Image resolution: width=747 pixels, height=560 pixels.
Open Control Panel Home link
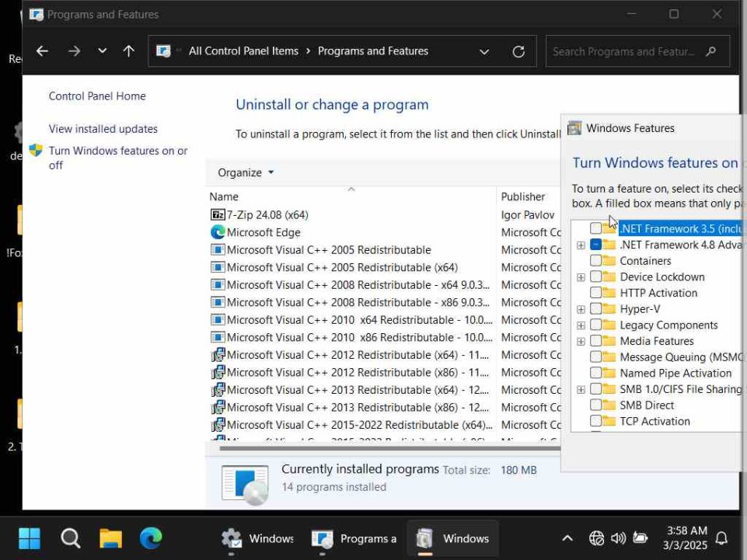click(x=97, y=96)
